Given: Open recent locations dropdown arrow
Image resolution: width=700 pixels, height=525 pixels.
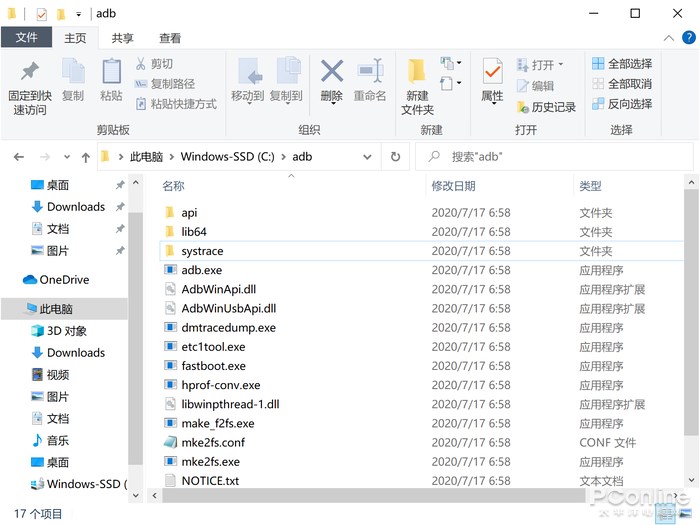Looking at the screenshot, I should (67, 157).
